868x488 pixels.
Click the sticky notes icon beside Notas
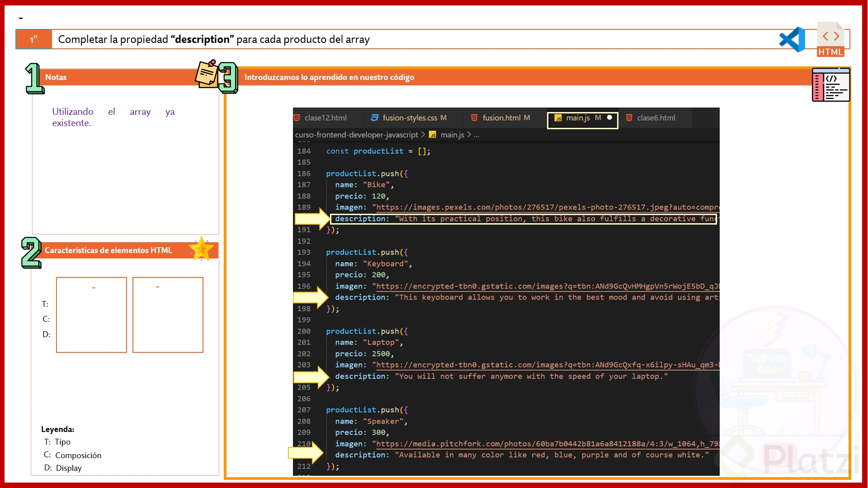click(206, 74)
